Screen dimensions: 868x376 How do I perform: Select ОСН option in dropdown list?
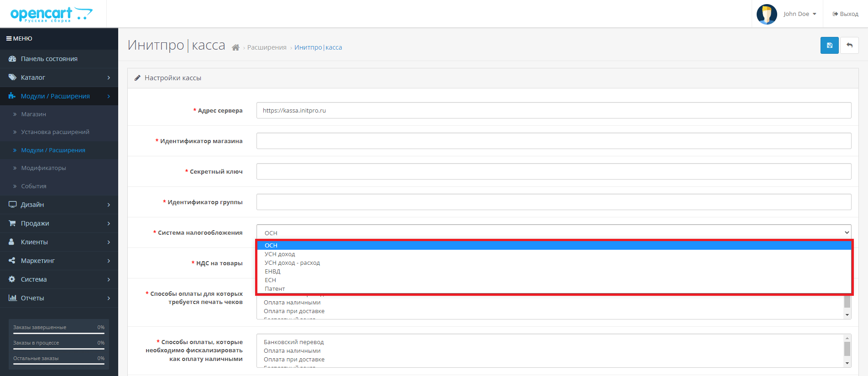point(554,245)
